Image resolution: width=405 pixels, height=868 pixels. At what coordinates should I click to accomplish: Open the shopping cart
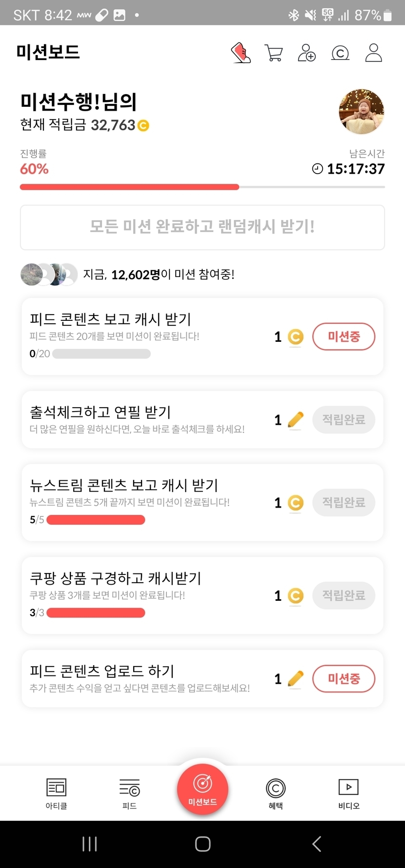[x=274, y=53]
